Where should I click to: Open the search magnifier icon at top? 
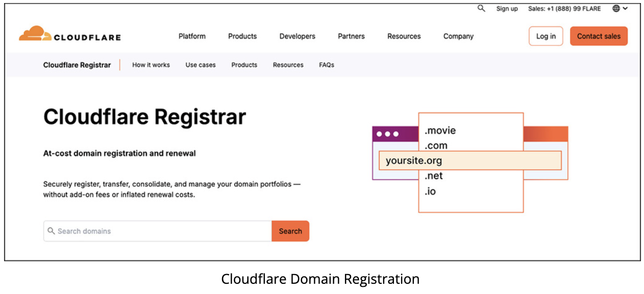pyautogui.click(x=481, y=8)
